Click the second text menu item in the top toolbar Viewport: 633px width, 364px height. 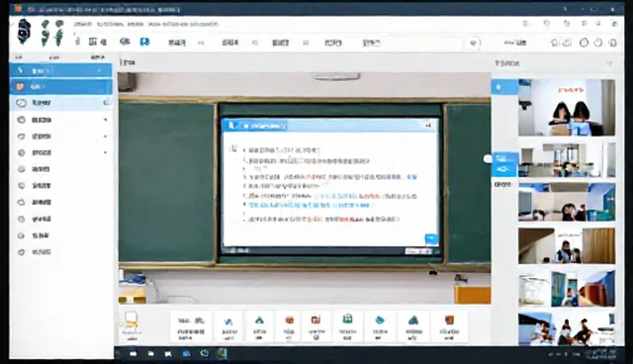point(230,43)
